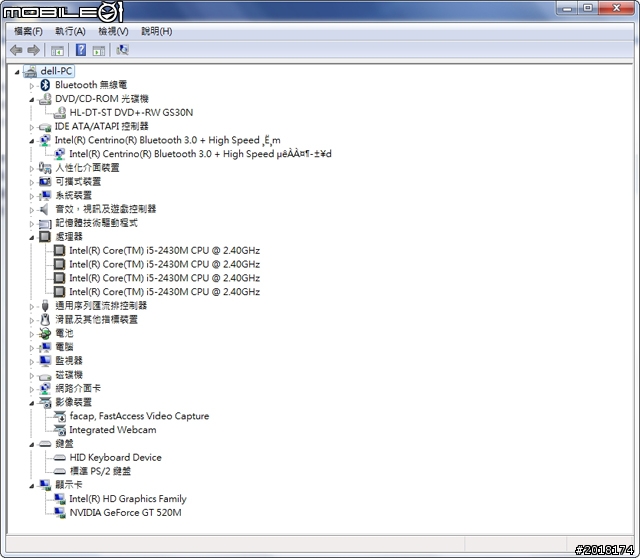Select the 顯示卡 category label
This screenshot has height=558, width=640.
coord(69,485)
